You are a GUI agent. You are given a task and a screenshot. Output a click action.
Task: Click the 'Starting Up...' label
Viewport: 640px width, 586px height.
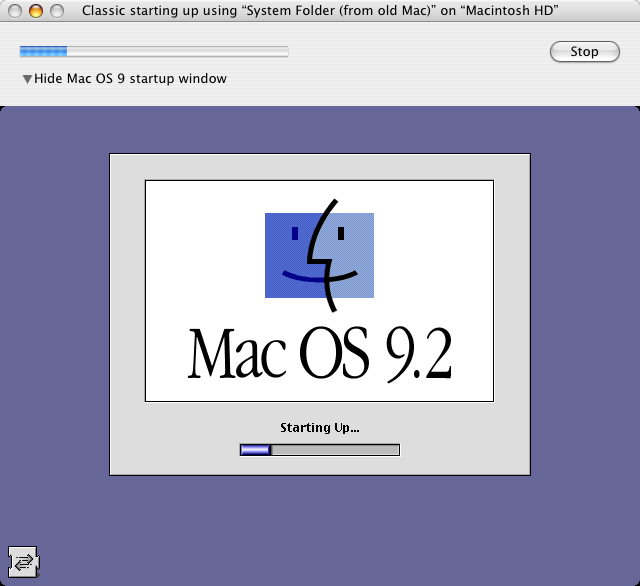click(x=320, y=428)
